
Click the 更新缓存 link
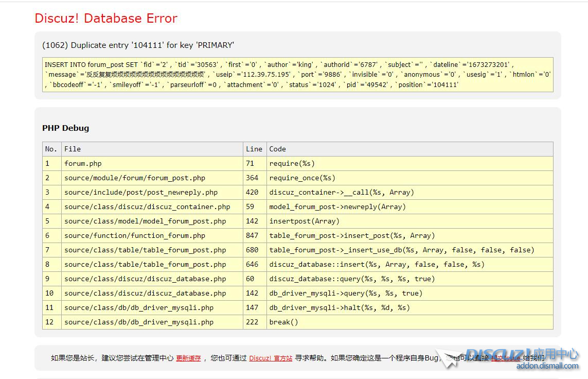tap(188, 358)
